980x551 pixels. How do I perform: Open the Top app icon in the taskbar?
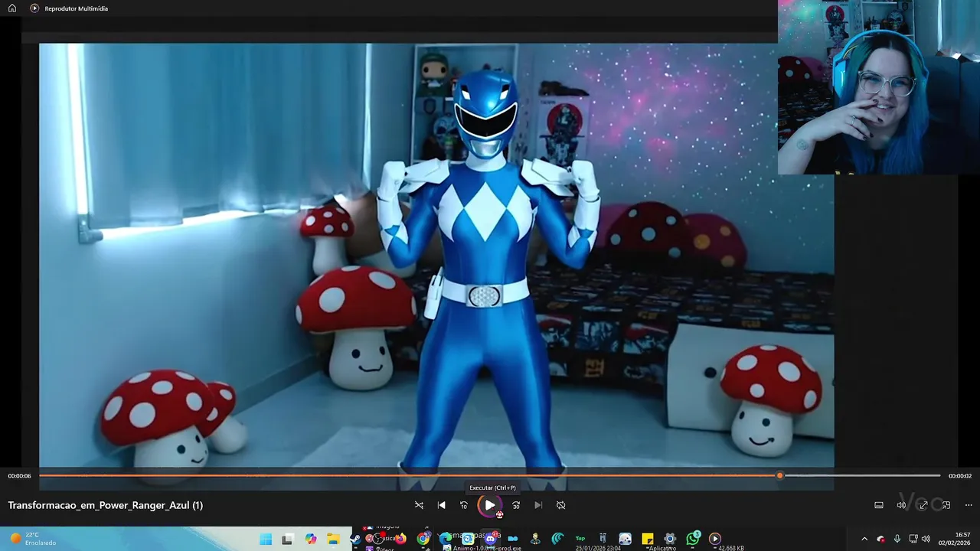(580, 539)
